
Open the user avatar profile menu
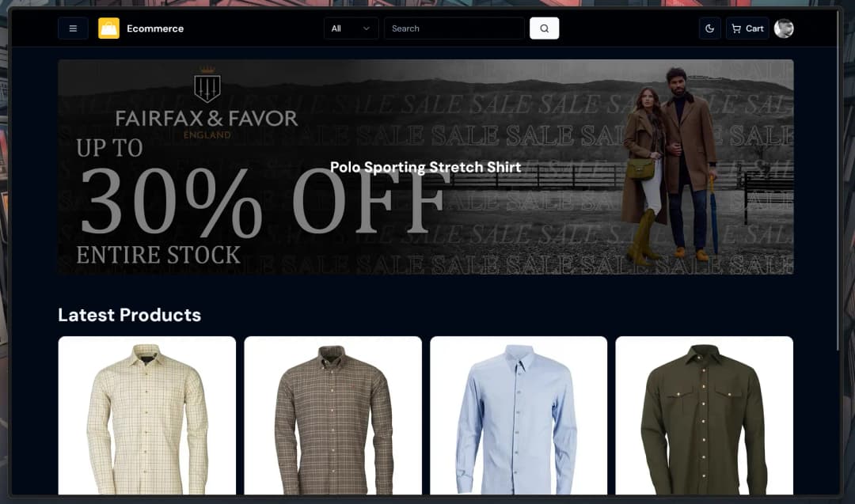[x=784, y=28]
